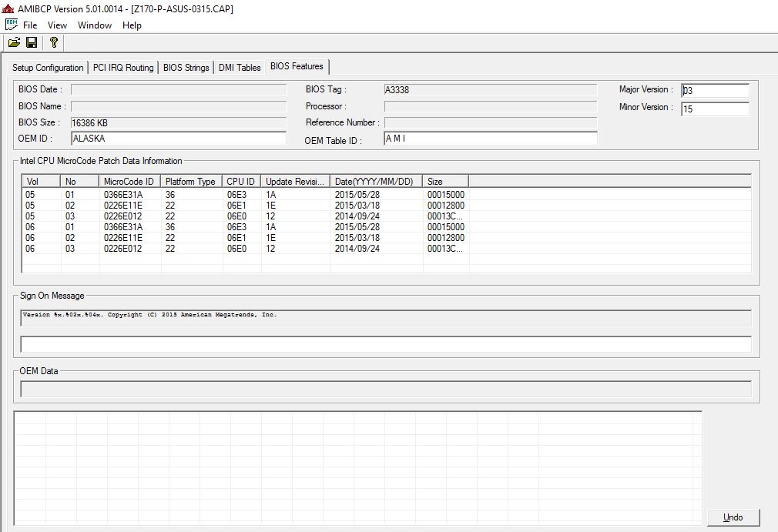Click the No column header
Viewport: 778px width, 532px height.
[x=79, y=182]
